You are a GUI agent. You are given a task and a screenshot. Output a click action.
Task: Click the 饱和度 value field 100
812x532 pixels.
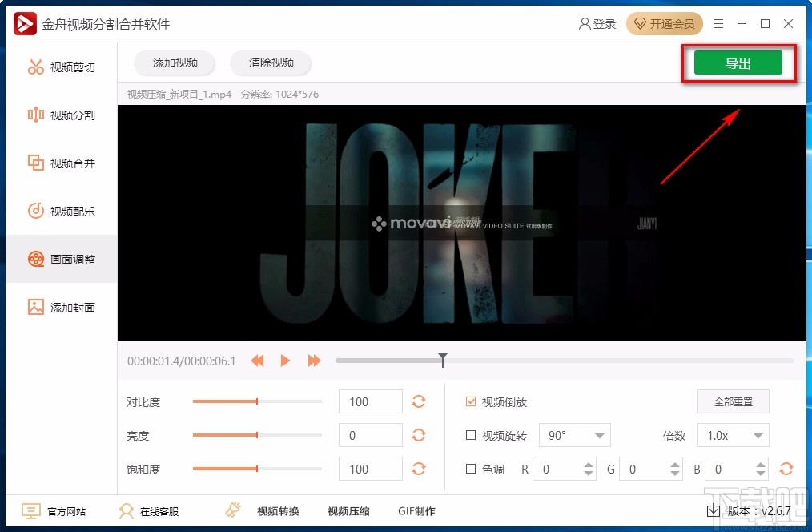(370, 469)
